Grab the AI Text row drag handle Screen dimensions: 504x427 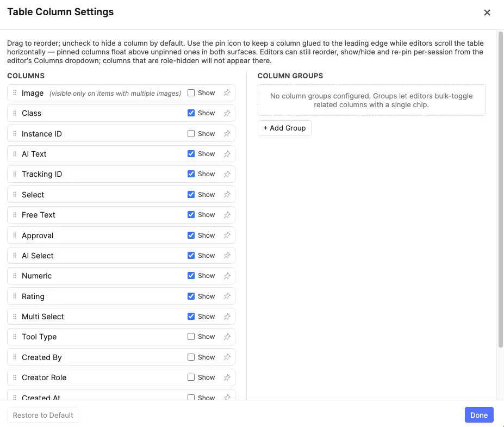pyautogui.click(x=15, y=154)
